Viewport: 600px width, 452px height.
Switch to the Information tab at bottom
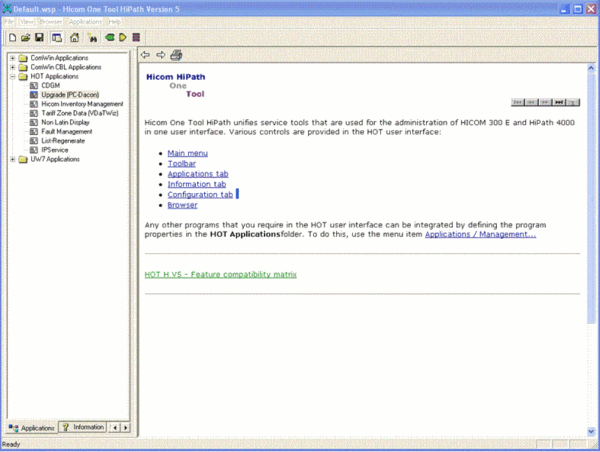[x=83, y=427]
